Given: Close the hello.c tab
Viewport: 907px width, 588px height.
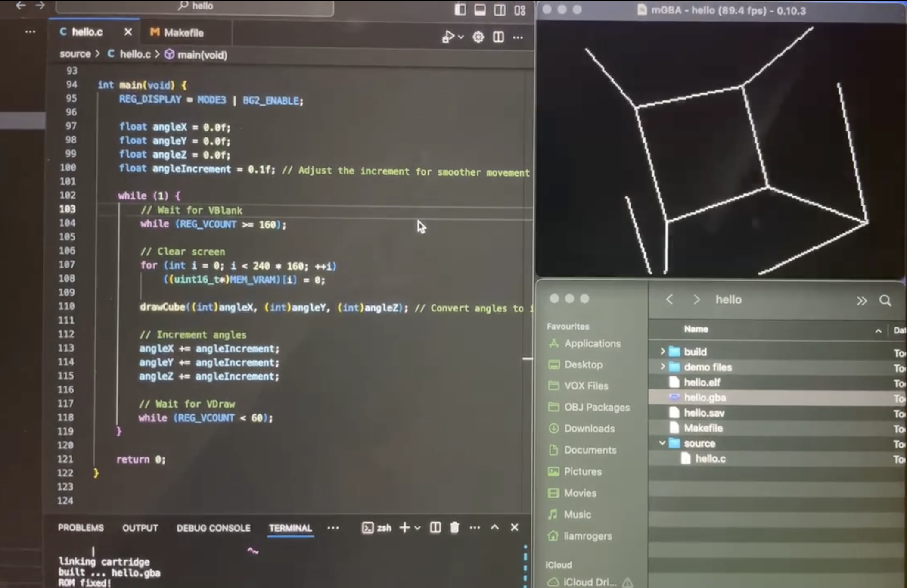Looking at the screenshot, I should click(x=128, y=32).
